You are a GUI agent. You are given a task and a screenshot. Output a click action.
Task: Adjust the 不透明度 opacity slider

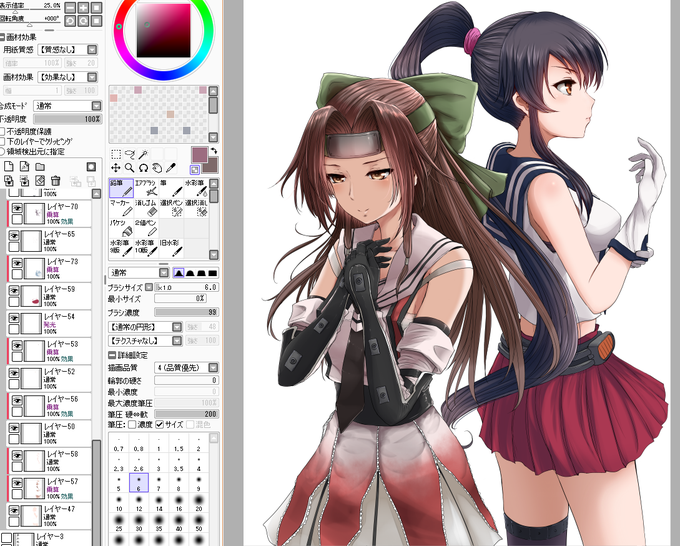(68, 119)
